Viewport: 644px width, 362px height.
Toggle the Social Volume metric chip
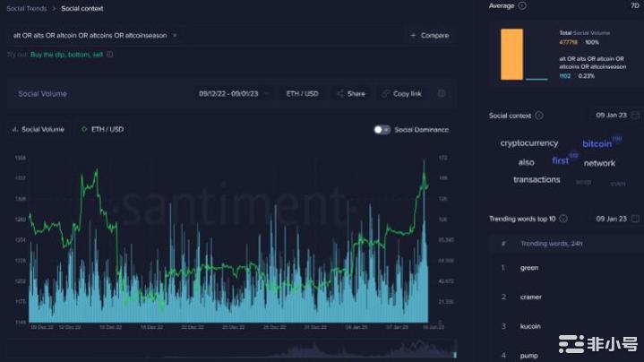coord(39,129)
